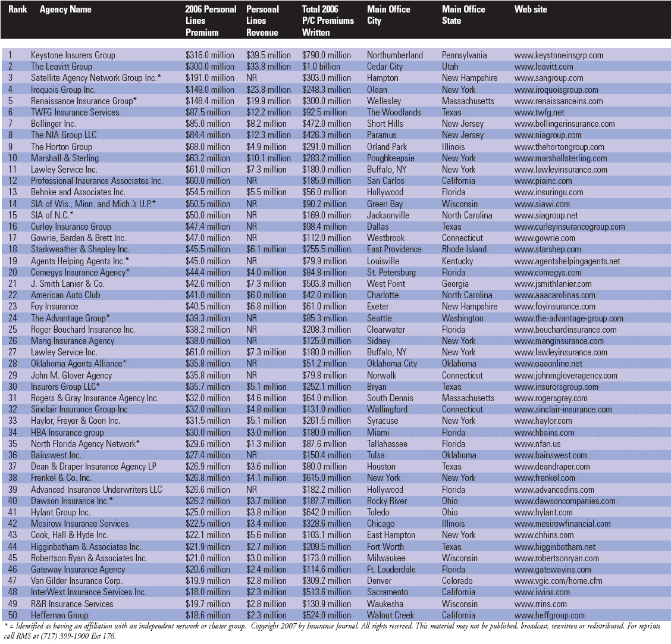Select the Main Office City header
671x644 pixels.
coord(388,15)
